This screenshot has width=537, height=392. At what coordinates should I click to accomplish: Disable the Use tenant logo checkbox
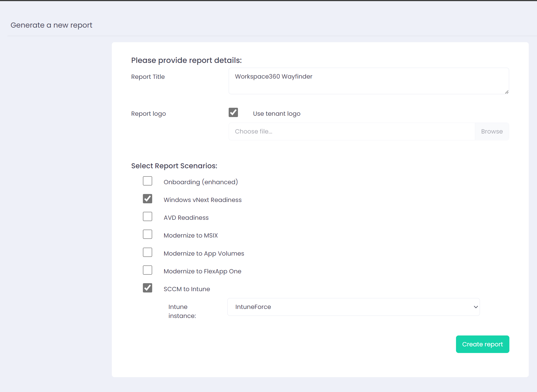pos(233,113)
